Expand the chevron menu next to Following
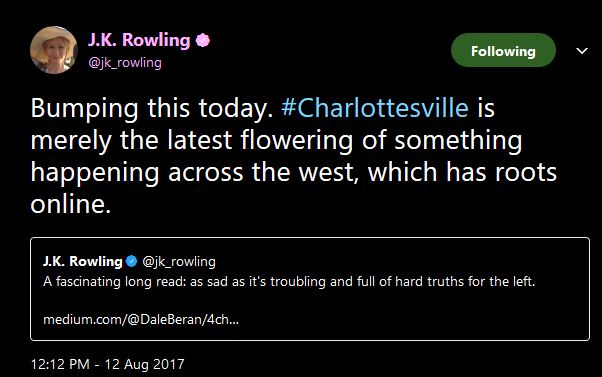602x377 pixels. (582, 50)
